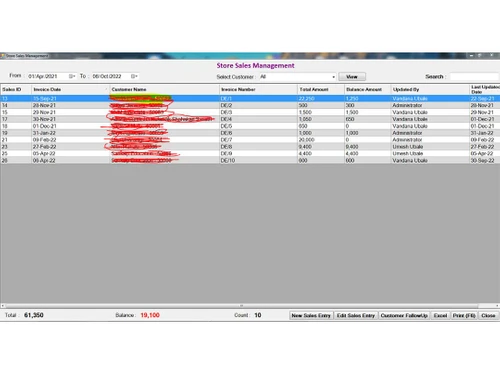500x375 pixels.
Task: Click invoice date 27-Feb-22 cell
Action: [x=70, y=147]
